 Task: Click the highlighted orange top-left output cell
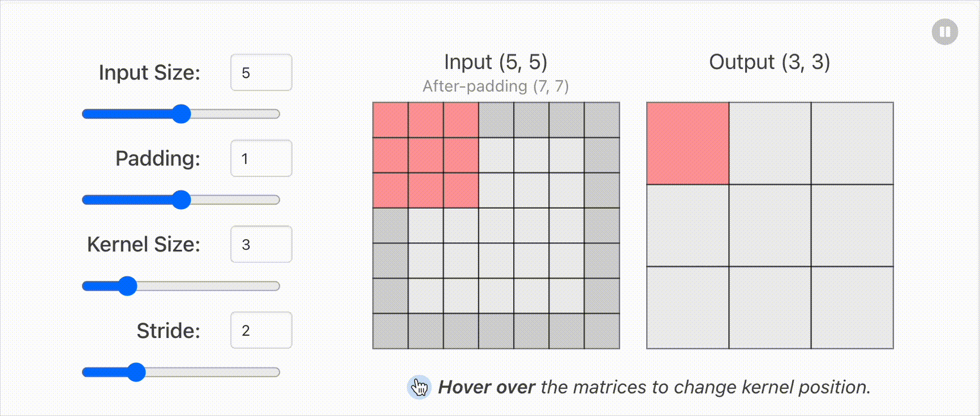(688, 143)
